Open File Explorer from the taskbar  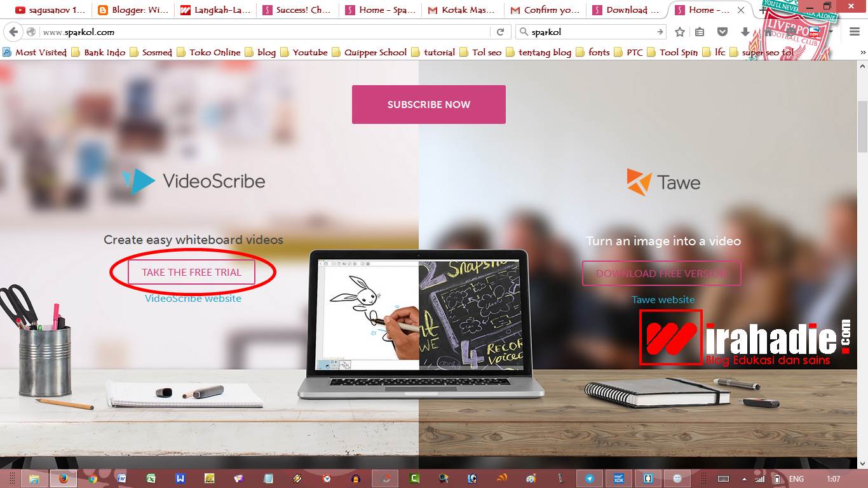[x=34, y=478]
